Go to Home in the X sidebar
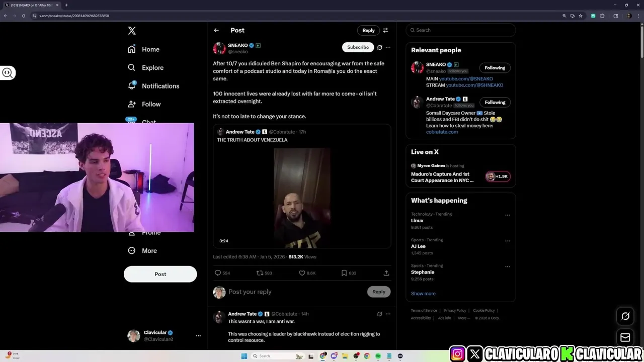The width and height of the screenshot is (644, 362). (143, 49)
